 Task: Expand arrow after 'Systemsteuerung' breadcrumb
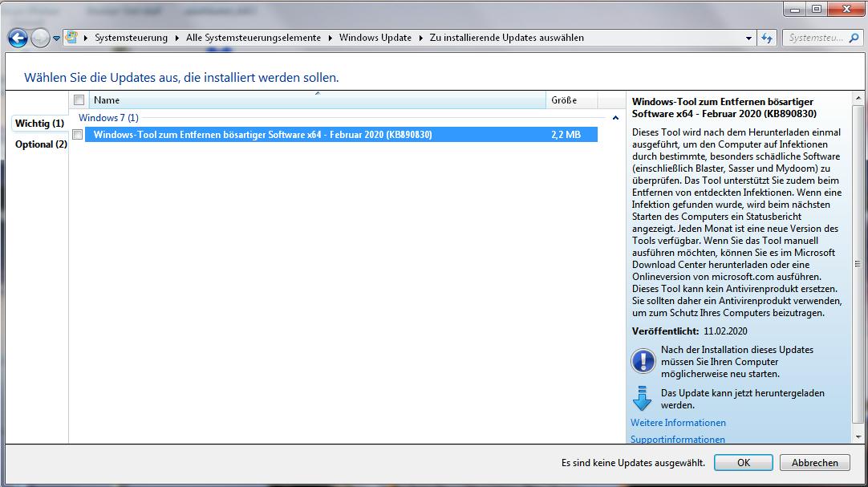[x=176, y=38]
